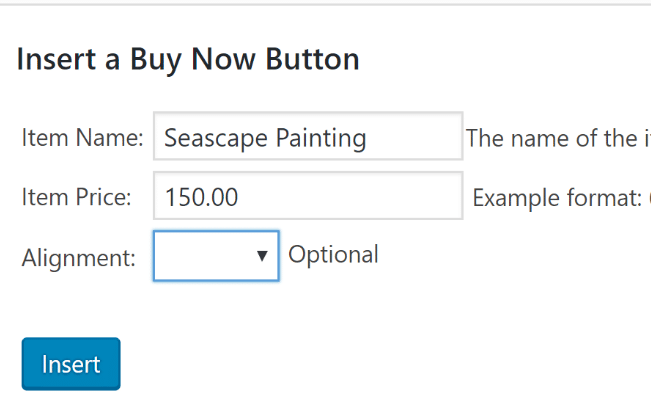Viewport: 651px width, 406px height.
Task: Open the Alignment dropdown menu
Action: point(216,256)
